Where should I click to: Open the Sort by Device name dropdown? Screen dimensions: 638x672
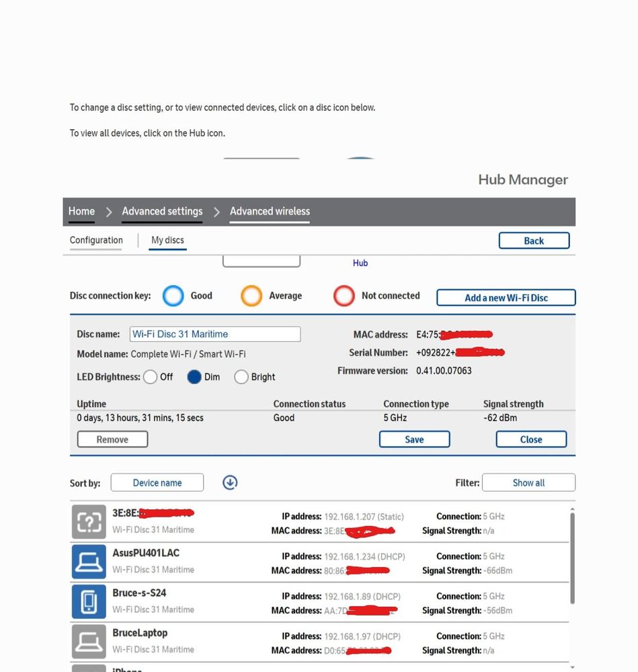[x=157, y=482]
